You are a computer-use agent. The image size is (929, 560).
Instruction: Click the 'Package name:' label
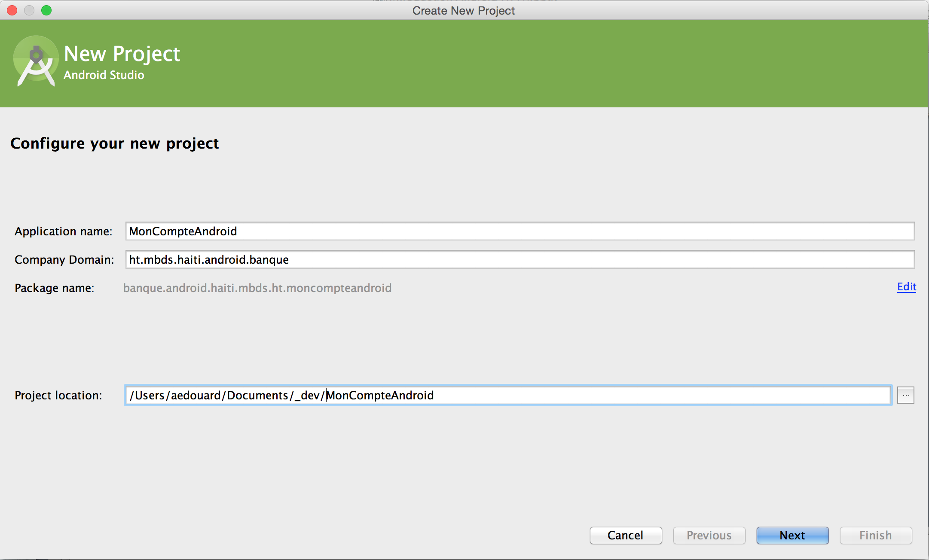tap(55, 288)
